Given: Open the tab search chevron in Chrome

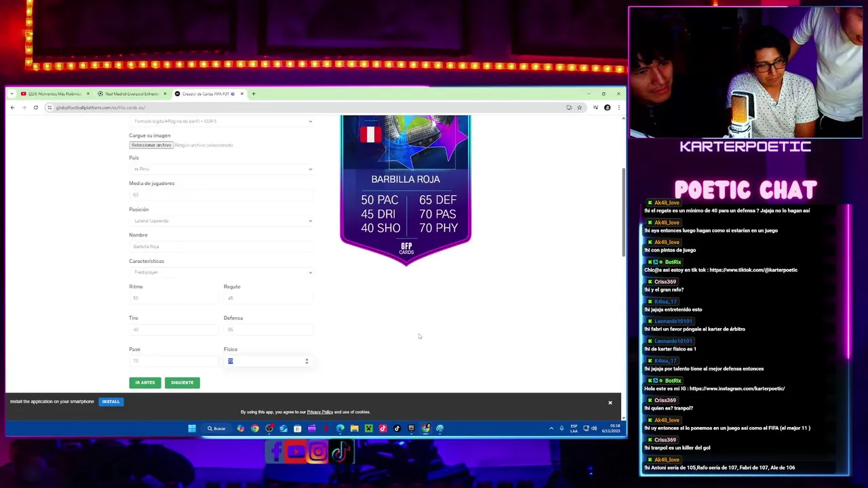Looking at the screenshot, I should point(12,94).
